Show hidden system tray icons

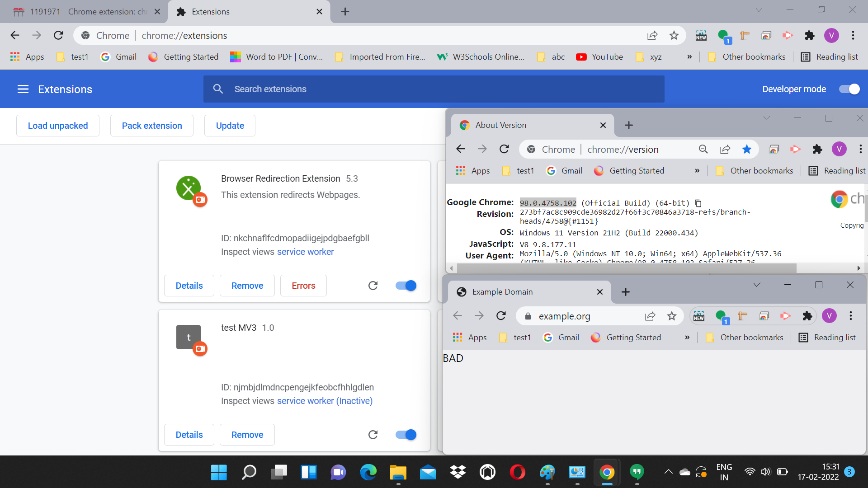tap(668, 472)
